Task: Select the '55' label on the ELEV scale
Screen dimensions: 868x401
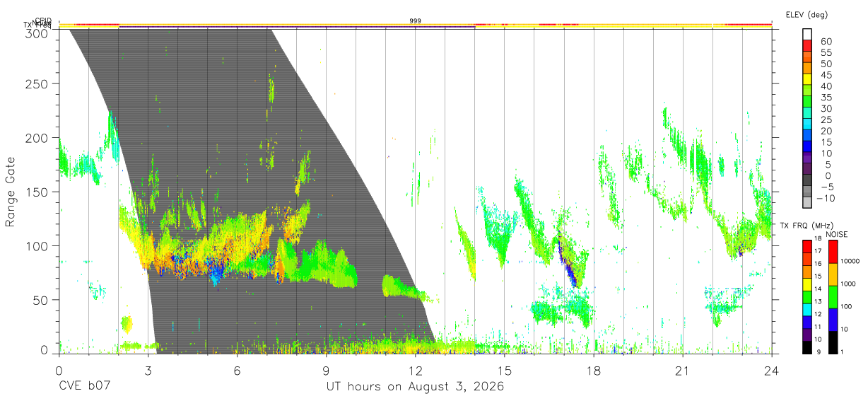Action: [825, 53]
